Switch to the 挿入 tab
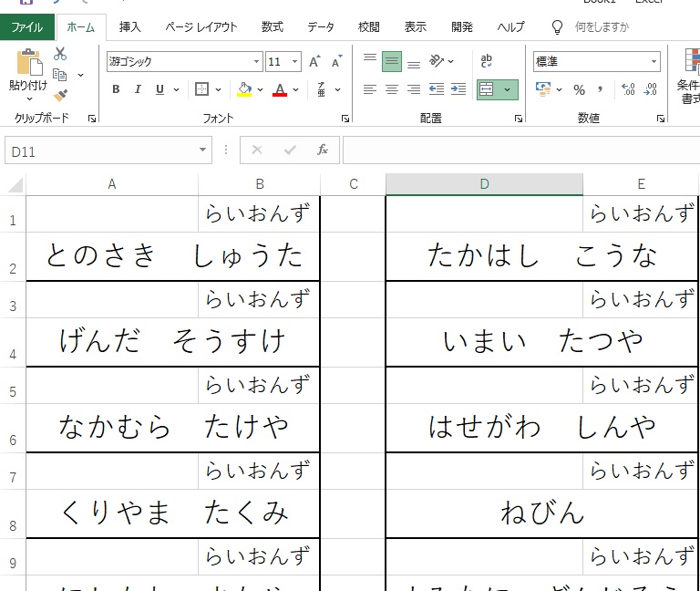This screenshot has height=591, width=700. tap(130, 27)
